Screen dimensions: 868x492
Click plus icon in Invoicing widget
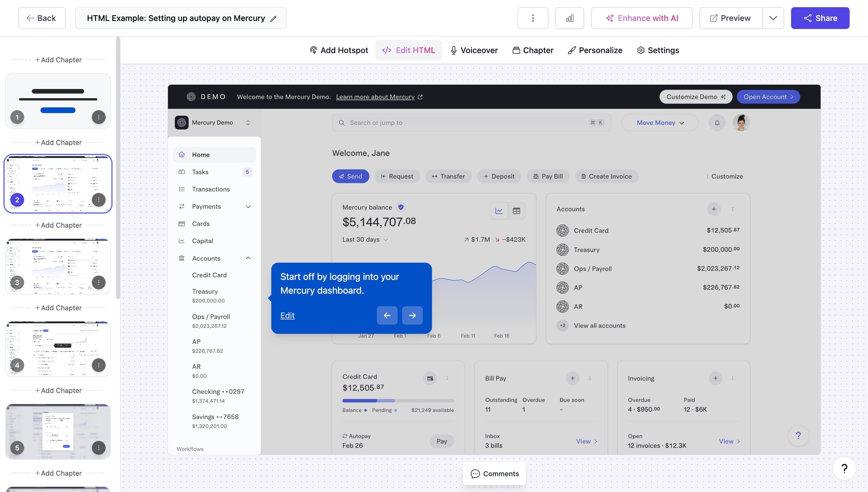(x=715, y=378)
